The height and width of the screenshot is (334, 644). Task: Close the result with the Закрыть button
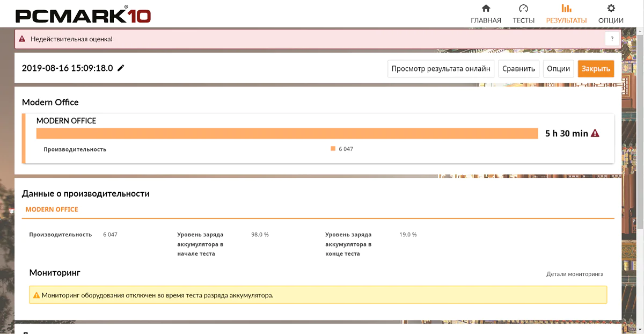(596, 69)
